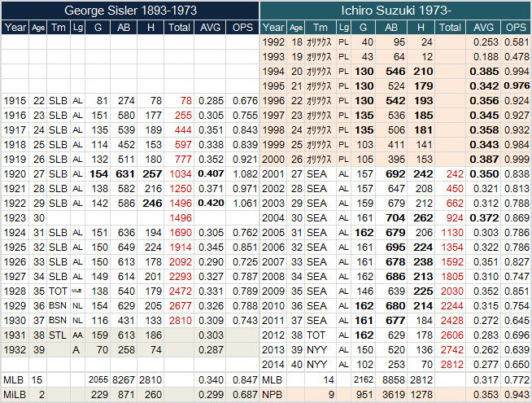Click Ichiro's NPB seasons count 9
The image size is (532, 403).
[x=321, y=395]
